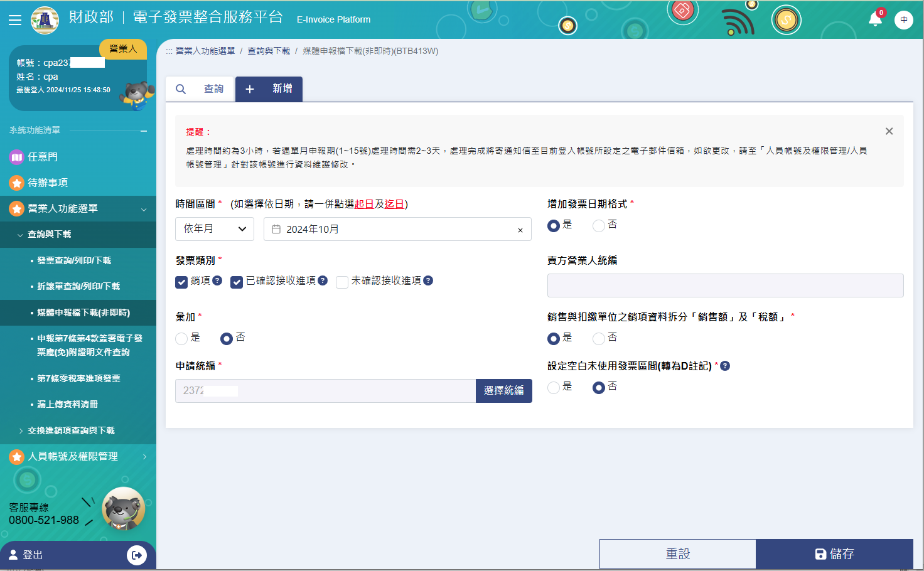Image resolution: width=924 pixels, height=571 pixels.
Task: Click the 選擇統編 button
Action: tap(504, 391)
